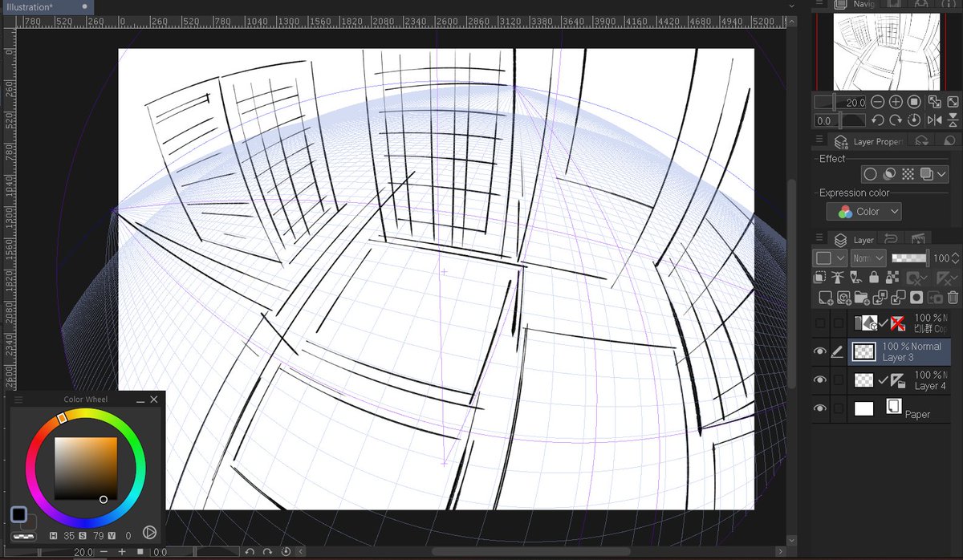
Task: Switch to Navigator tab
Action: 855,4
